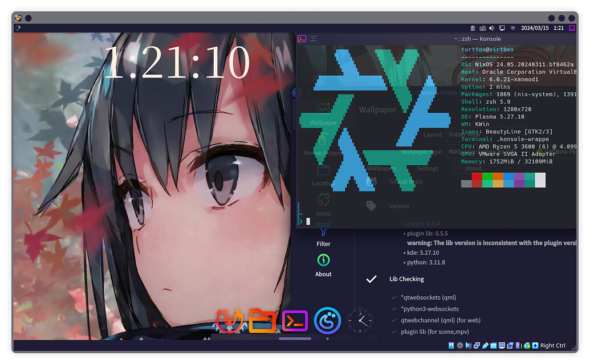
Task: Click the analog clock widget in the dock
Action: (359, 320)
